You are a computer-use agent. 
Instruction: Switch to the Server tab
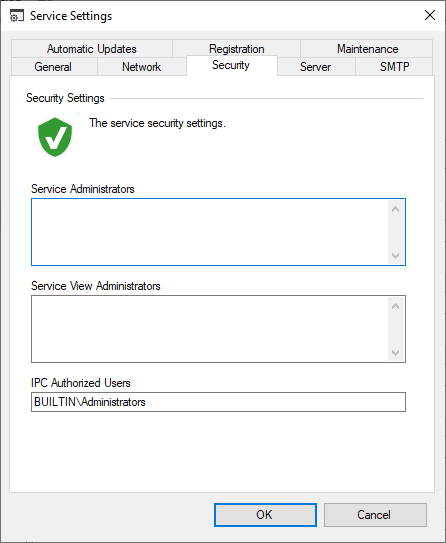coord(315,66)
